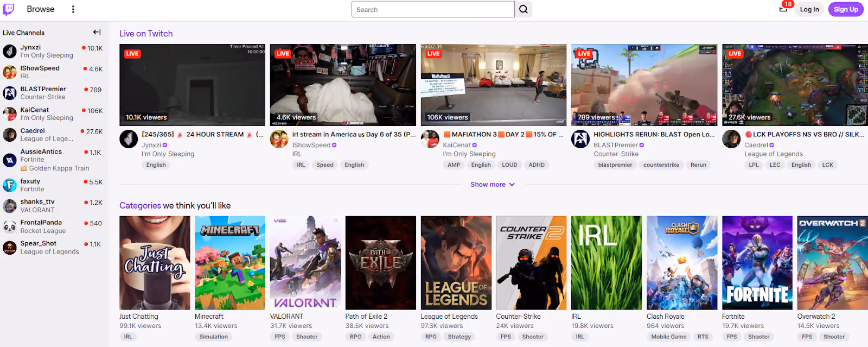The image size is (868, 347).
Task: Open the I'm Only Sleeping link under KaiCenat card
Action: (469, 154)
